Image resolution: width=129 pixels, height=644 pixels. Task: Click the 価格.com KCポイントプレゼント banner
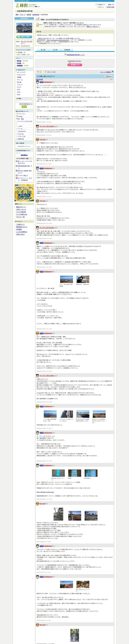24,193
